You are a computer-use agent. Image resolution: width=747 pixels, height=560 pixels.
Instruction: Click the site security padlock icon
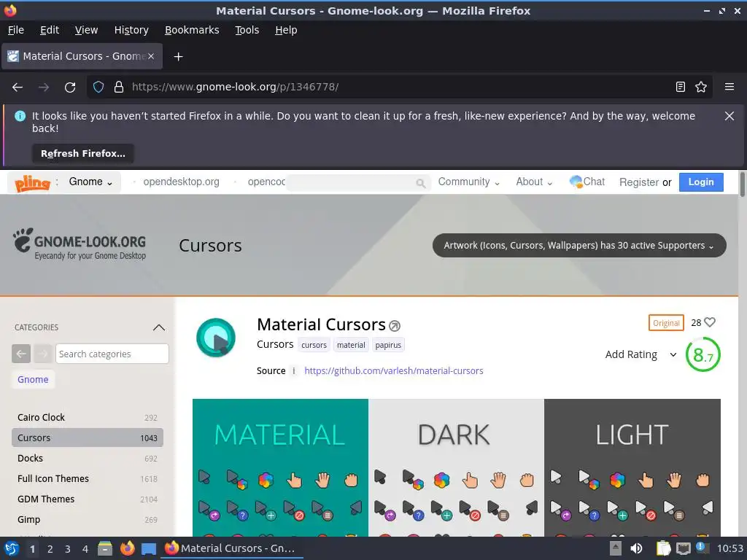click(119, 87)
